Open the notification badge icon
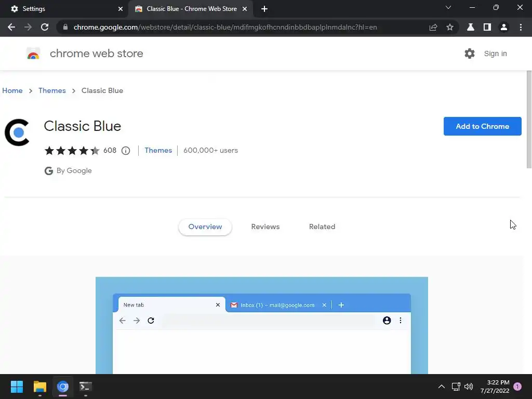This screenshot has width=532, height=399. (x=517, y=387)
